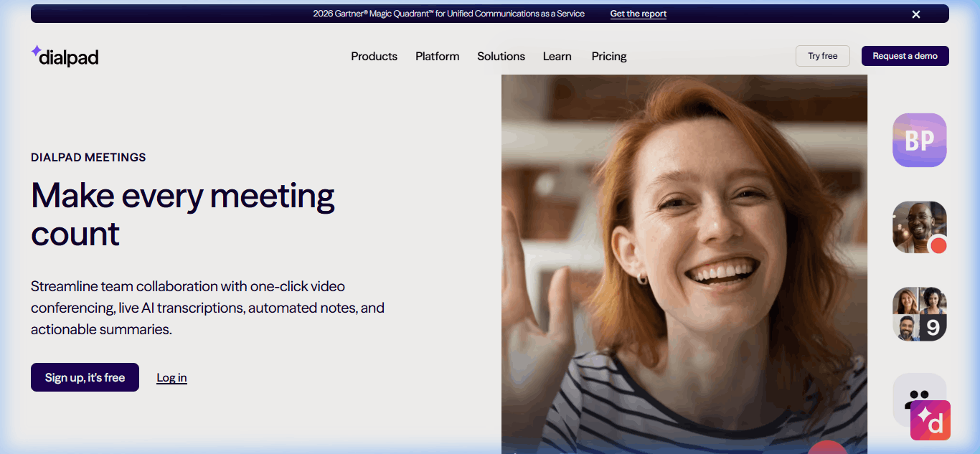Open the Platform menu
980x454 pixels.
pyautogui.click(x=437, y=56)
